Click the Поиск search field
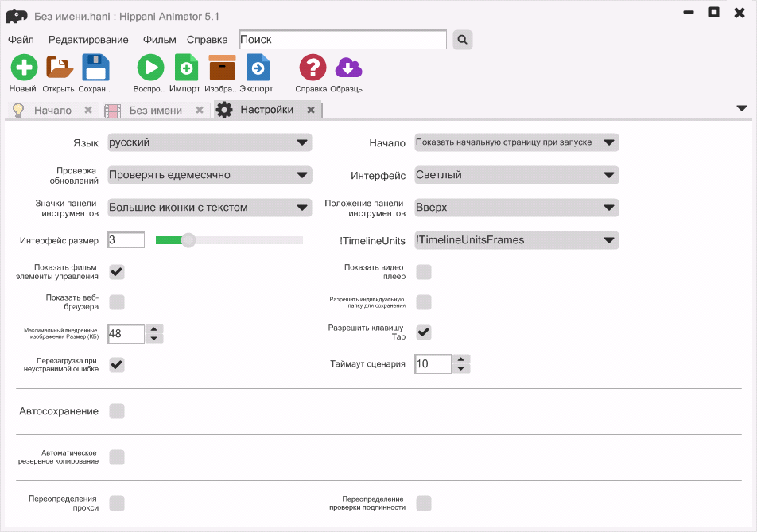Image resolution: width=757 pixels, height=532 pixels. click(343, 40)
